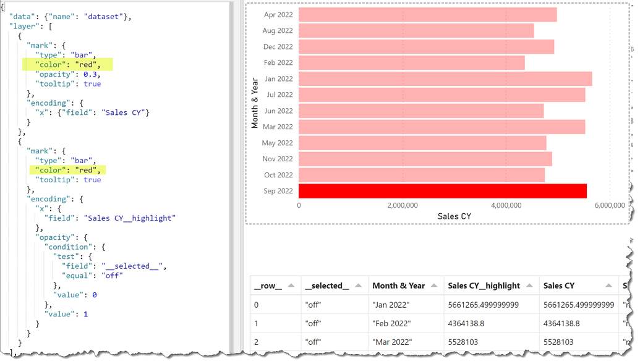
Task: Click the "Jan 2022" table cell
Action: tap(406, 305)
